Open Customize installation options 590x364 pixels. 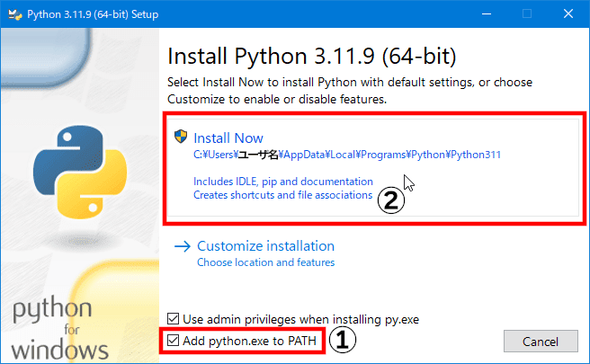(265, 246)
